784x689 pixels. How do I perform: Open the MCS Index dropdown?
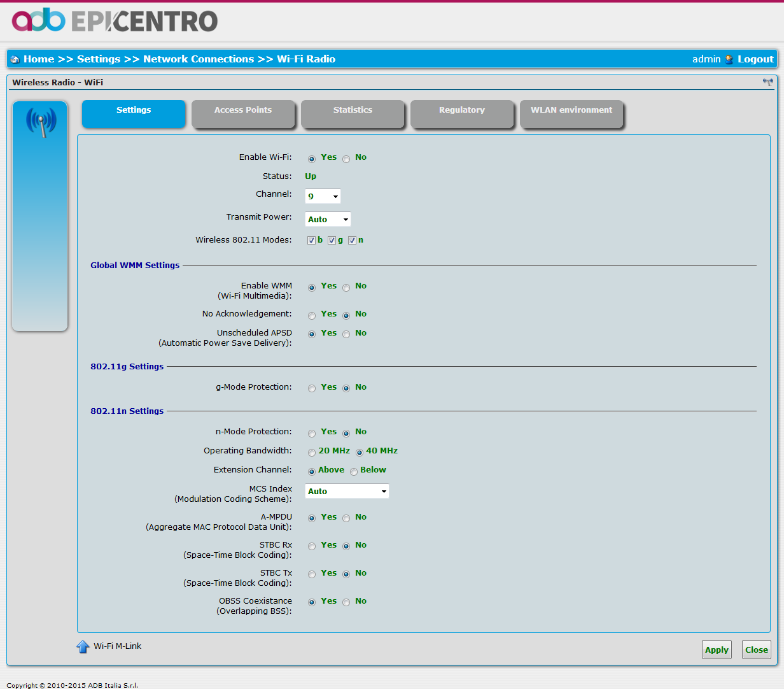pos(347,491)
